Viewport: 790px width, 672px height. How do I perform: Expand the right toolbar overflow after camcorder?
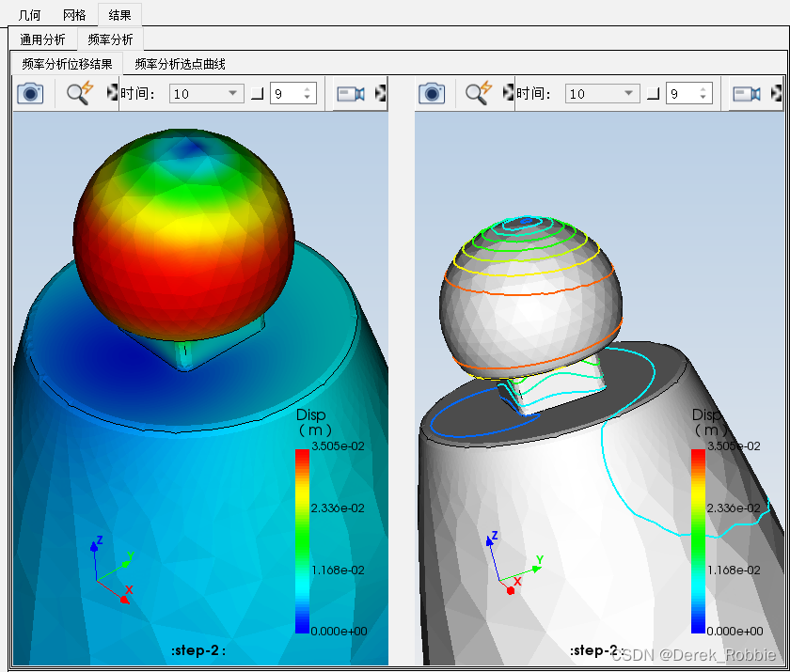tap(777, 93)
